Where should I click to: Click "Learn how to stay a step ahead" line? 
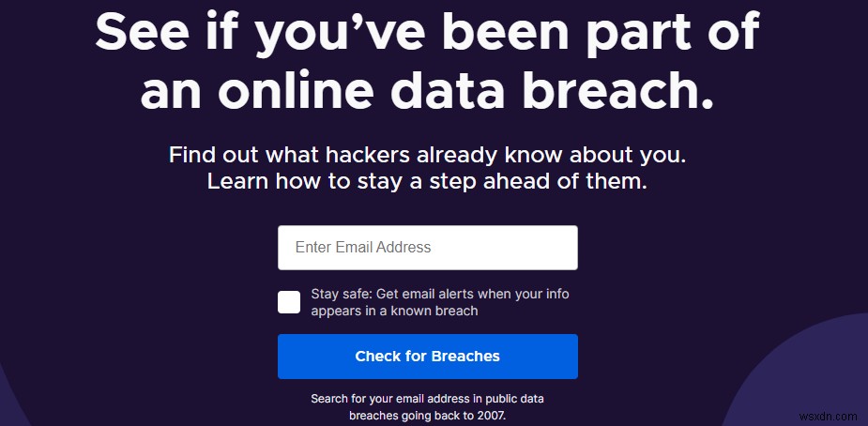pyautogui.click(x=427, y=181)
